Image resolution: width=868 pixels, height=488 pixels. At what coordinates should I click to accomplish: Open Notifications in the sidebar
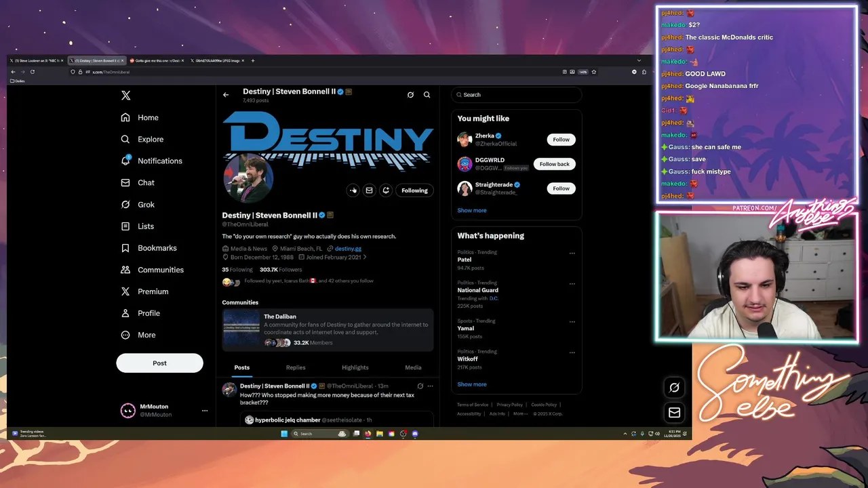[151, 161]
